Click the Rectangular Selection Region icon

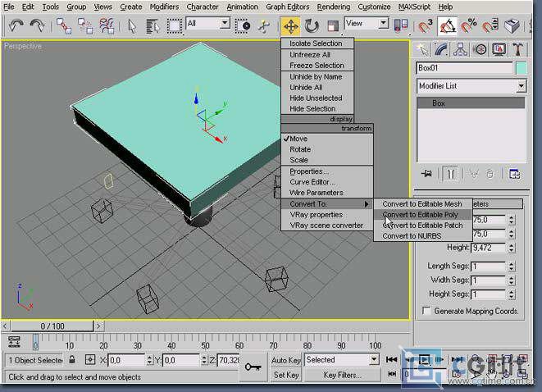[x=174, y=26]
